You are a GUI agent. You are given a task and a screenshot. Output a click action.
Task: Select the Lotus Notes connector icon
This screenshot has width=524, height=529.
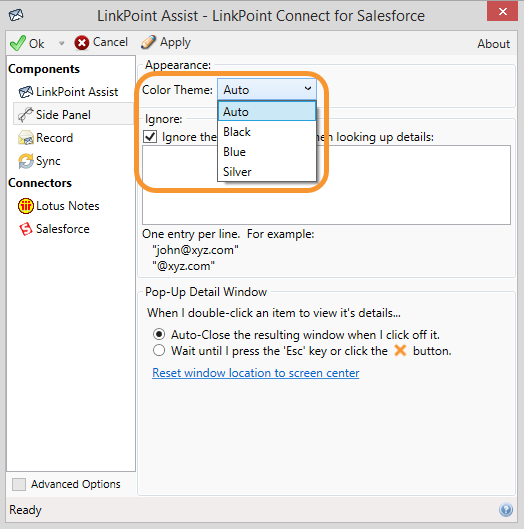click(26, 206)
